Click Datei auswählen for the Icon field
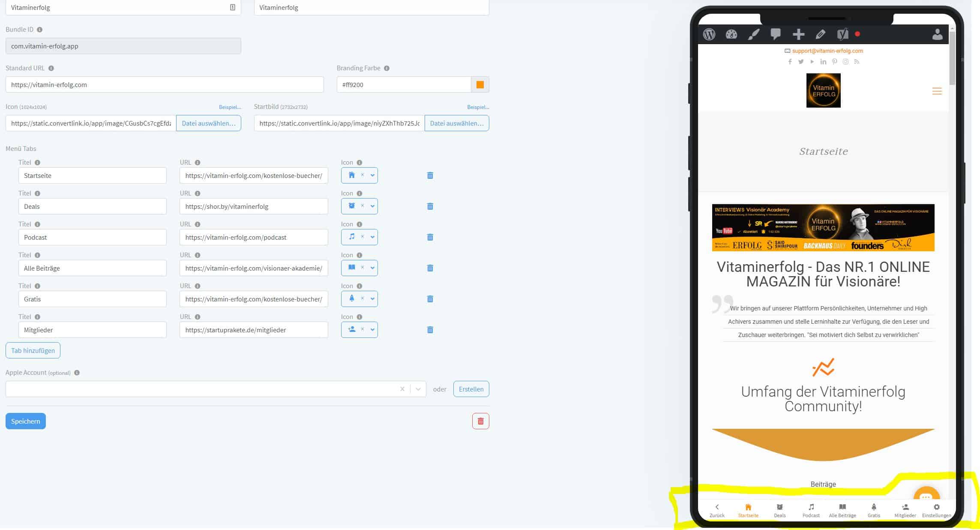The height and width of the screenshot is (530, 980). pos(209,123)
